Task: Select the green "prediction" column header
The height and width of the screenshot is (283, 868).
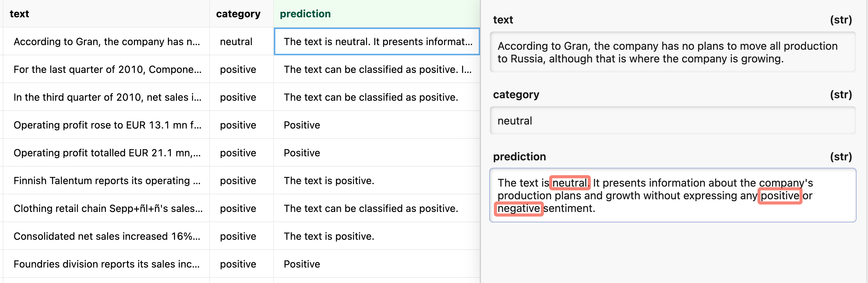Action: click(305, 14)
